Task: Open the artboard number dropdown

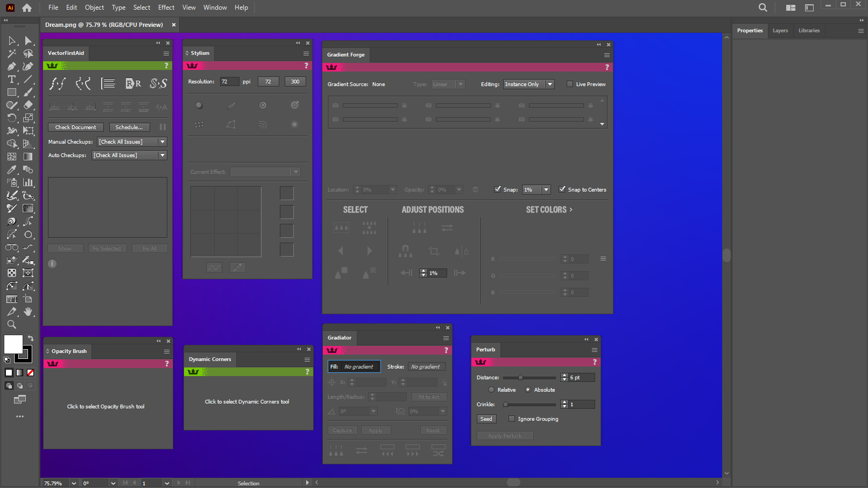Action: [167, 483]
